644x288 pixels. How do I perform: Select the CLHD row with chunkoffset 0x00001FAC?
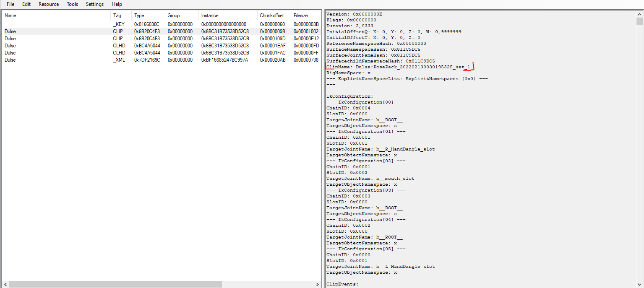coord(162,53)
